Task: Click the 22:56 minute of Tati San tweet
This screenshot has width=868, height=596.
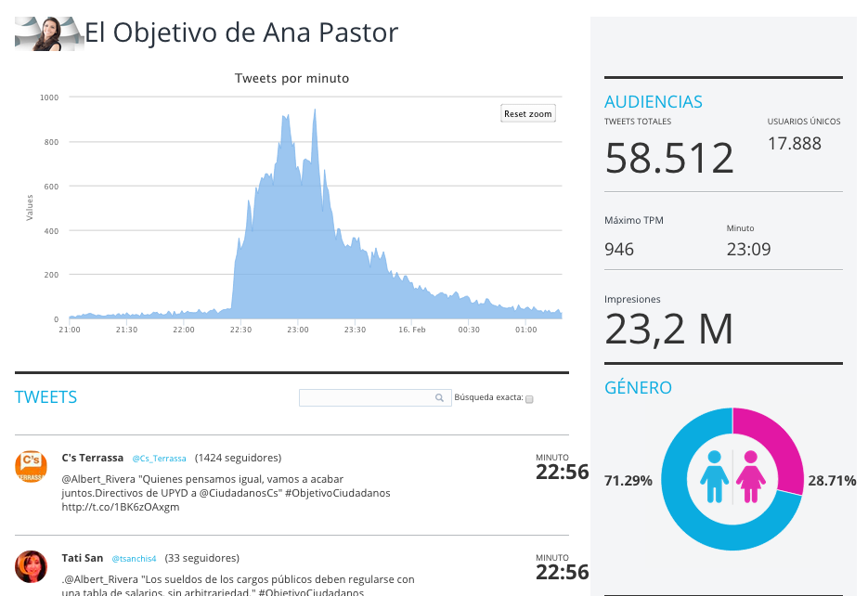Action: pyautogui.click(x=563, y=572)
